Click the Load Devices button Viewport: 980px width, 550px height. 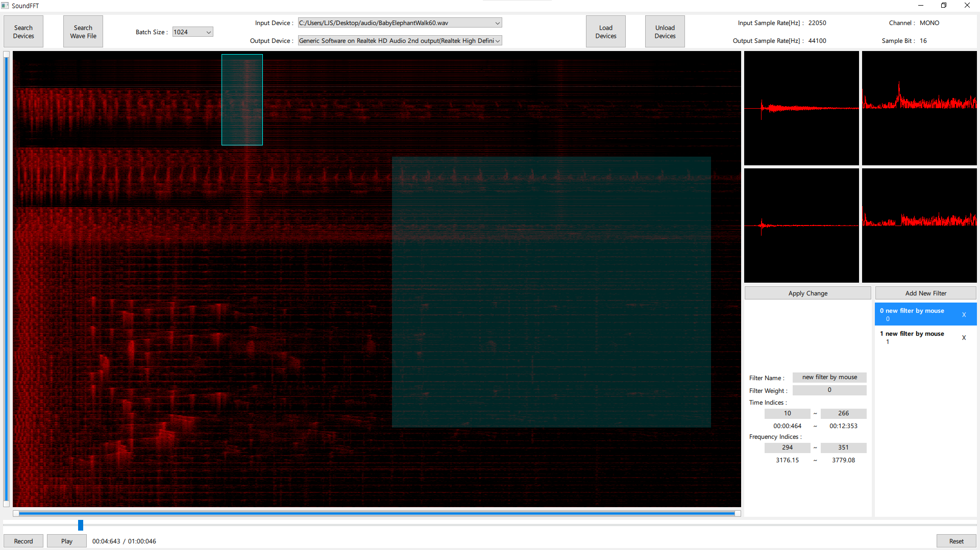(606, 32)
